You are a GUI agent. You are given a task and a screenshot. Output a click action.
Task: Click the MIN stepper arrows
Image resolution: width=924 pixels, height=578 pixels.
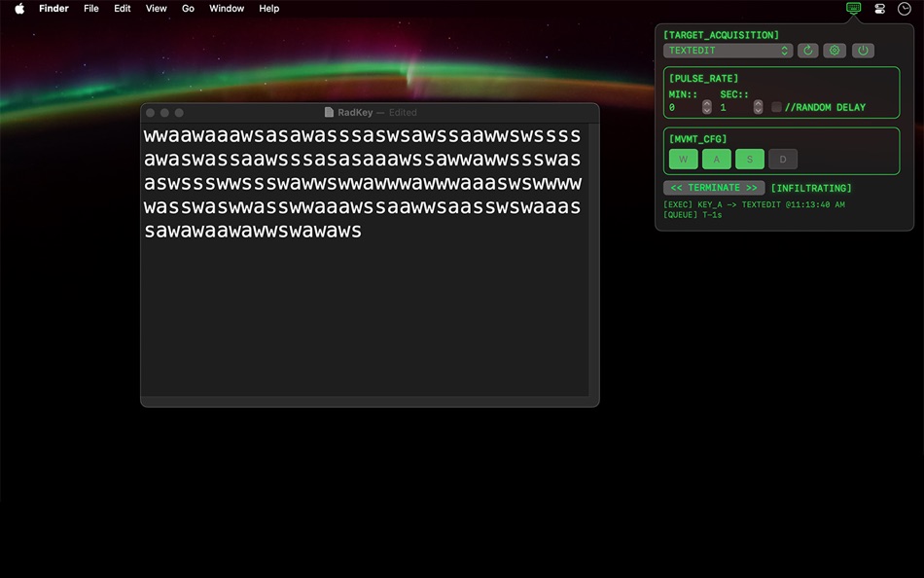[x=706, y=107]
